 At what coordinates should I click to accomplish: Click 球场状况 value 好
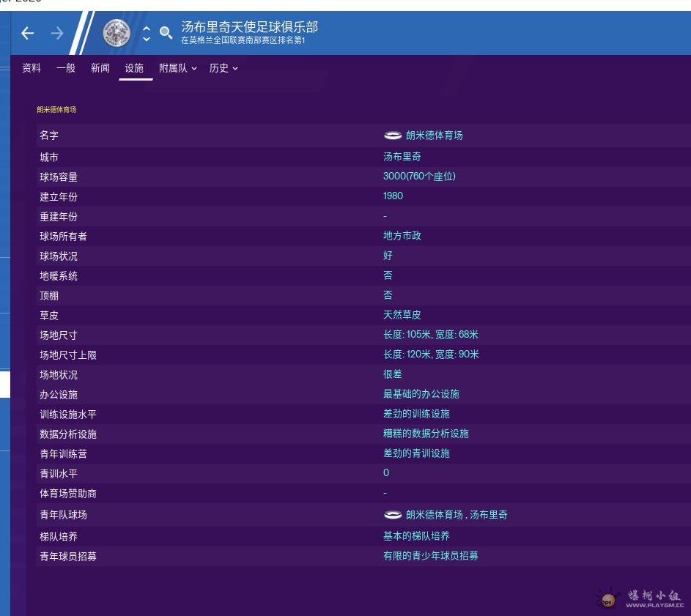(388, 256)
